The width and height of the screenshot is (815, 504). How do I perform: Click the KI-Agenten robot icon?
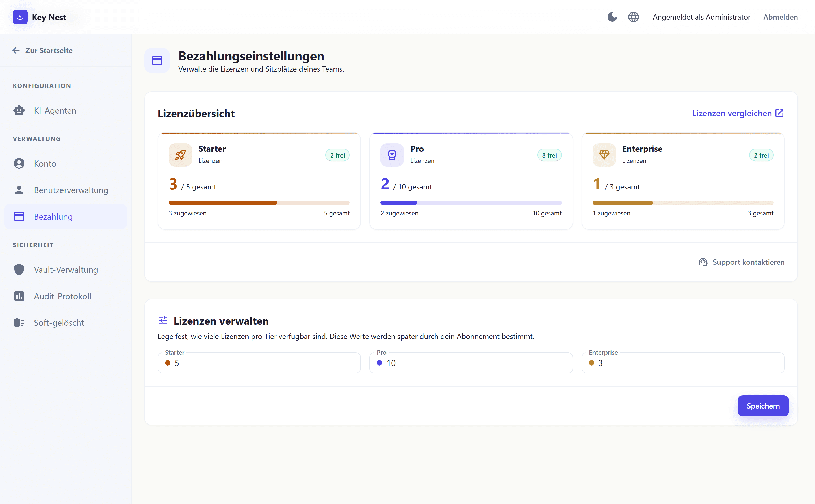coord(19,110)
